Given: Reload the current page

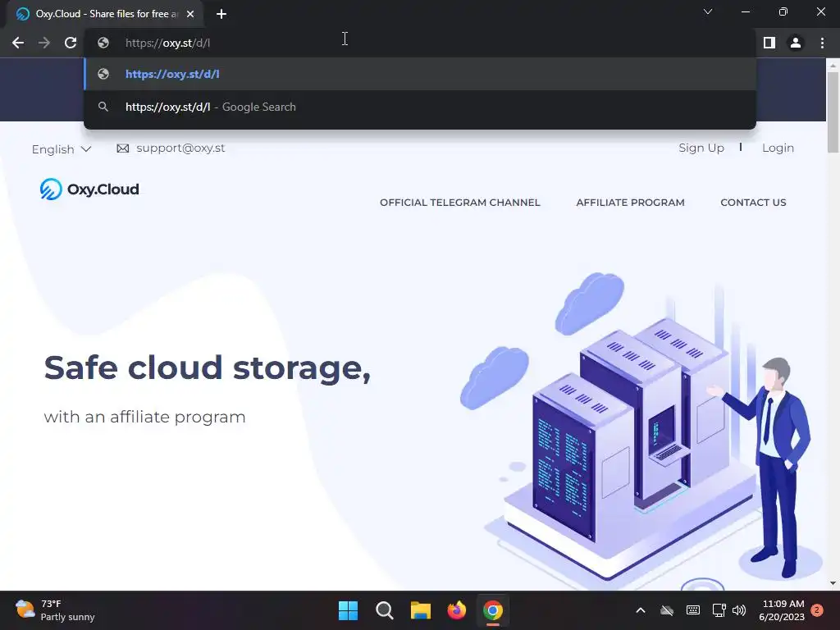Looking at the screenshot, I should (x=71, y=43).
